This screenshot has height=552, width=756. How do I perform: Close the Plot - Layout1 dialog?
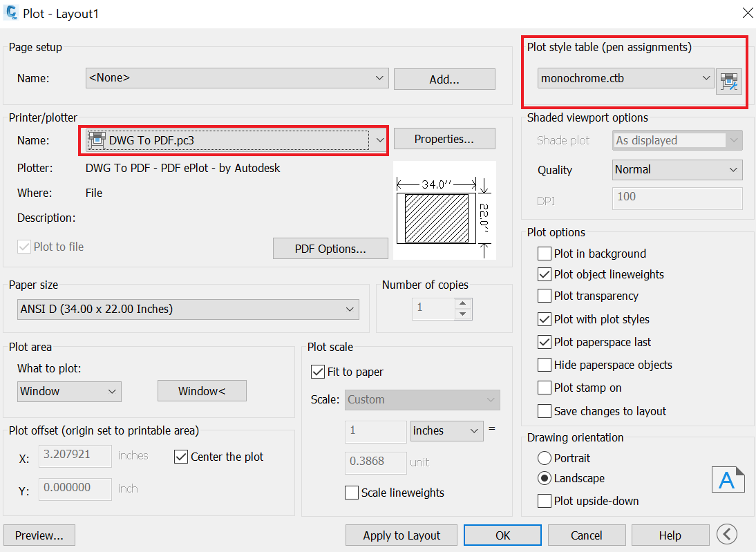click(747, 13)
